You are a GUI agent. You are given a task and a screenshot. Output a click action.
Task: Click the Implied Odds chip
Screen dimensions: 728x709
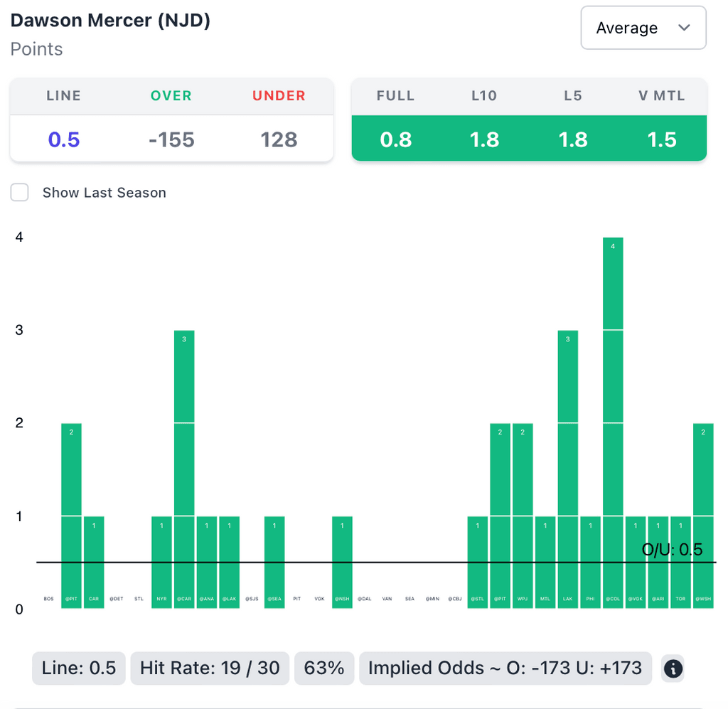tap(505, 668)
